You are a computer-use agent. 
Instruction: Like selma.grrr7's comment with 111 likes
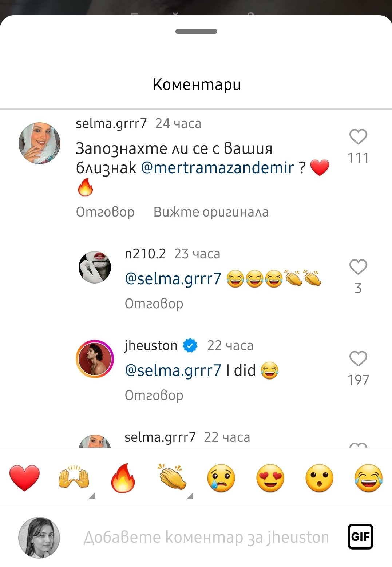click(x=358, y=137)
